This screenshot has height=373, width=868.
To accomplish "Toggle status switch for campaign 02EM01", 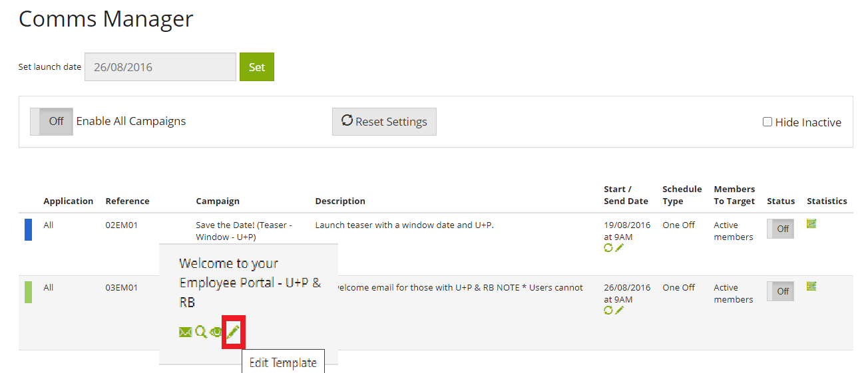I will click(781, 229).
